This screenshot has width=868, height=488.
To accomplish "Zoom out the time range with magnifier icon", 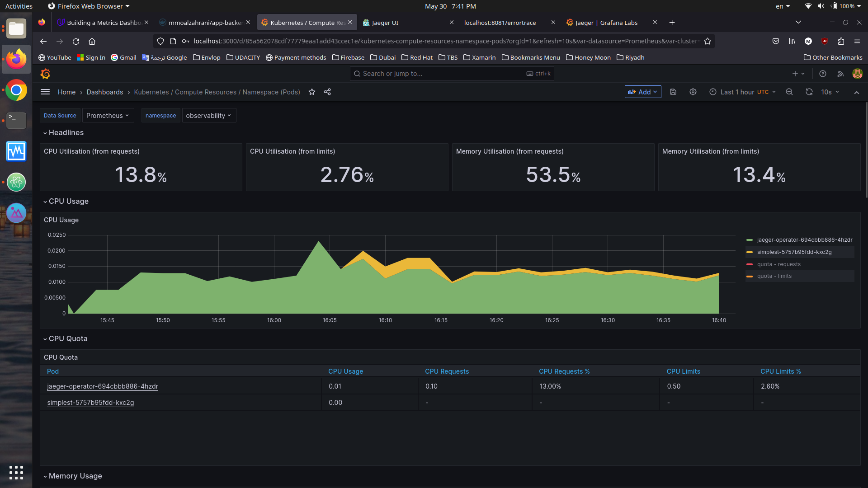I will (x=789, y=92).
